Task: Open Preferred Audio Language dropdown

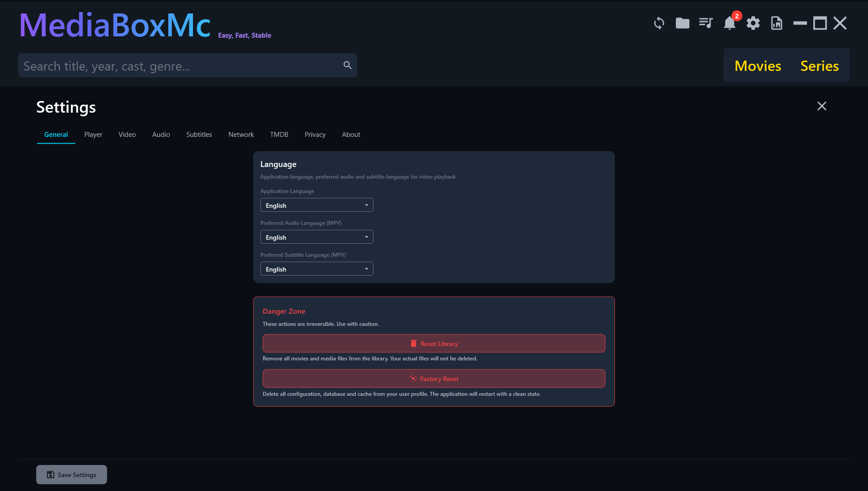Action: click(x=316, y=237)
